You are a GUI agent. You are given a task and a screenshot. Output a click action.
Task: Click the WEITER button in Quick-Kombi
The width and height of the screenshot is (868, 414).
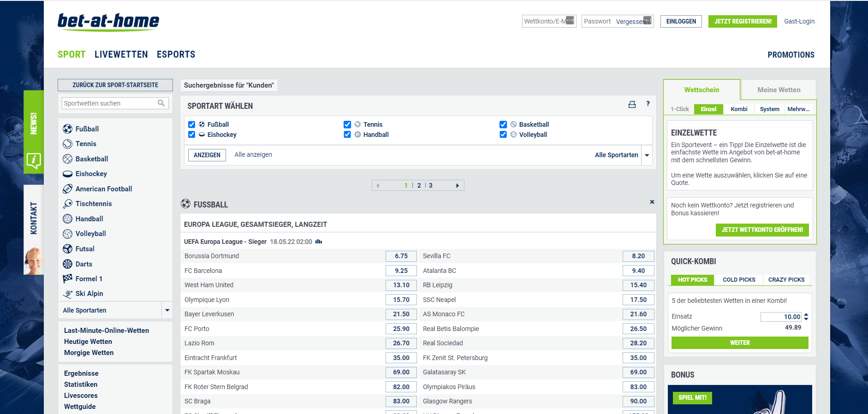tap(740, 343)
